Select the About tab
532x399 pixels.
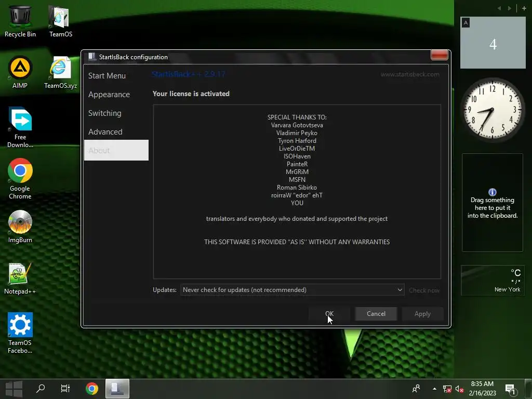(116, 150)
